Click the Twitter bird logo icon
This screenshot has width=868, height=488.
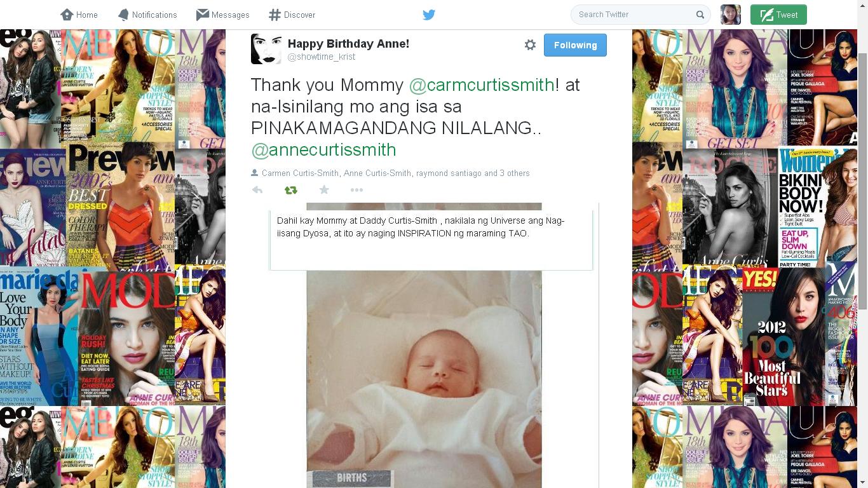pos(429,15)
